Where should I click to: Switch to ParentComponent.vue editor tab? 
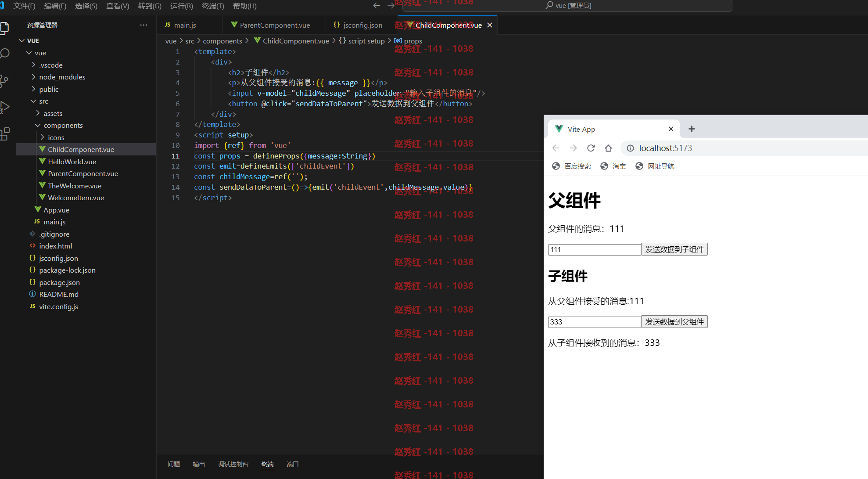274,25
